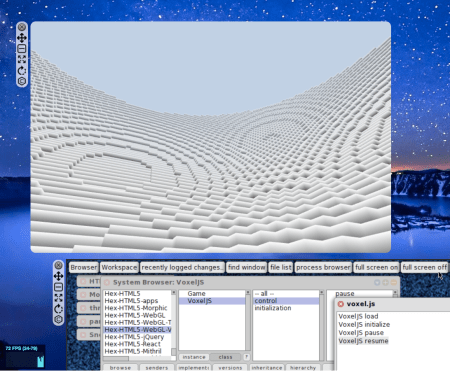450x371 pixels.
Task: Select the initialization protocol
Action: [x=286, y=308]
